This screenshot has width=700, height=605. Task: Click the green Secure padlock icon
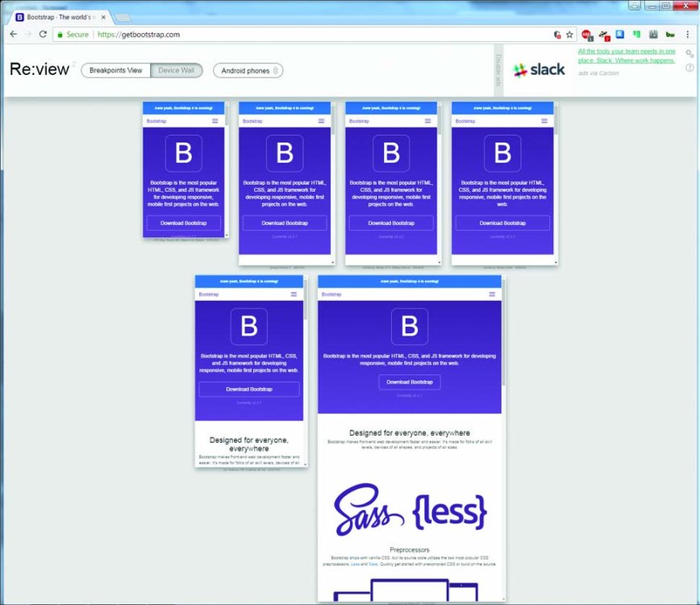(60, 35)
